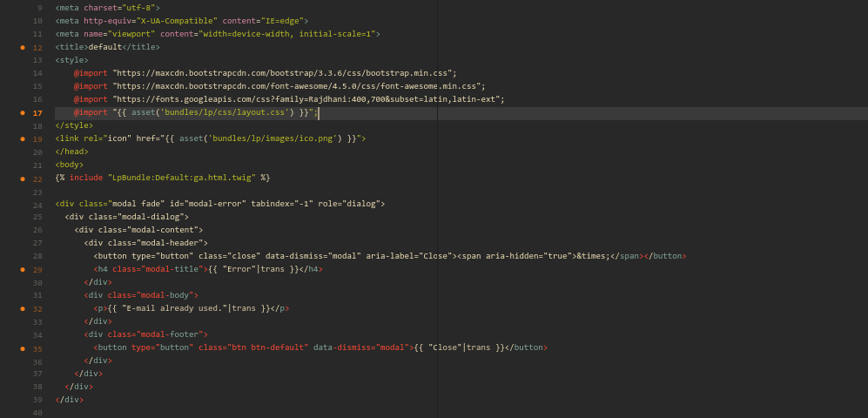Click the closing </style> tag
This screenshot has width=868, height=418.
tap(74, 125)
